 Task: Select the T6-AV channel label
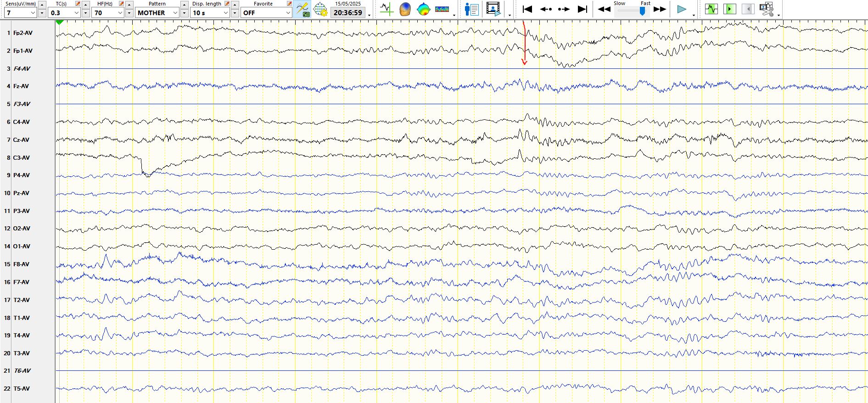[22, 371]
